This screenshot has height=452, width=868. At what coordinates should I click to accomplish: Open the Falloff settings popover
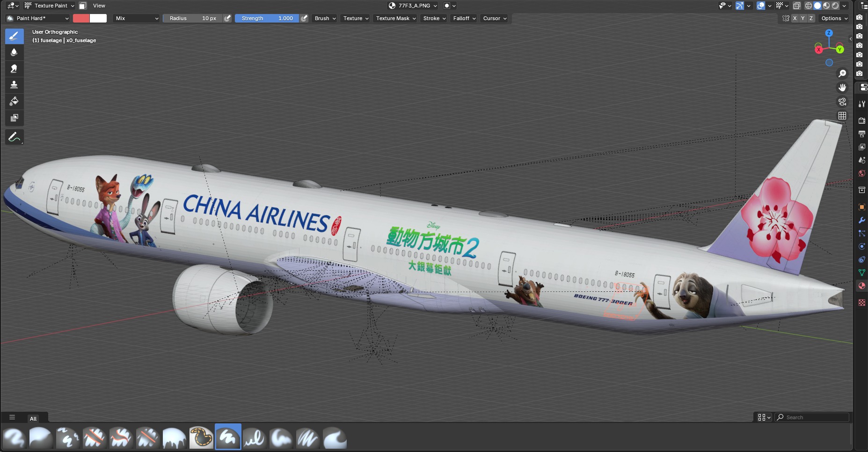coord(464,18)
